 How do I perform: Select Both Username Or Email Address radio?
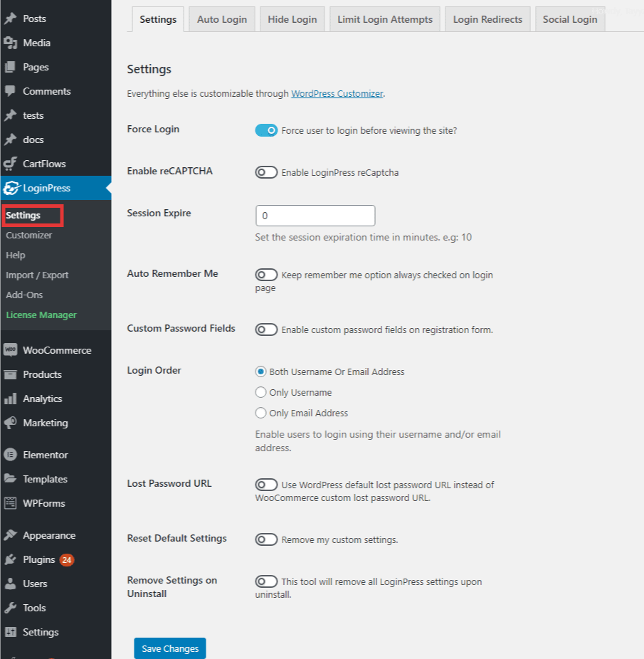(260, 371)
